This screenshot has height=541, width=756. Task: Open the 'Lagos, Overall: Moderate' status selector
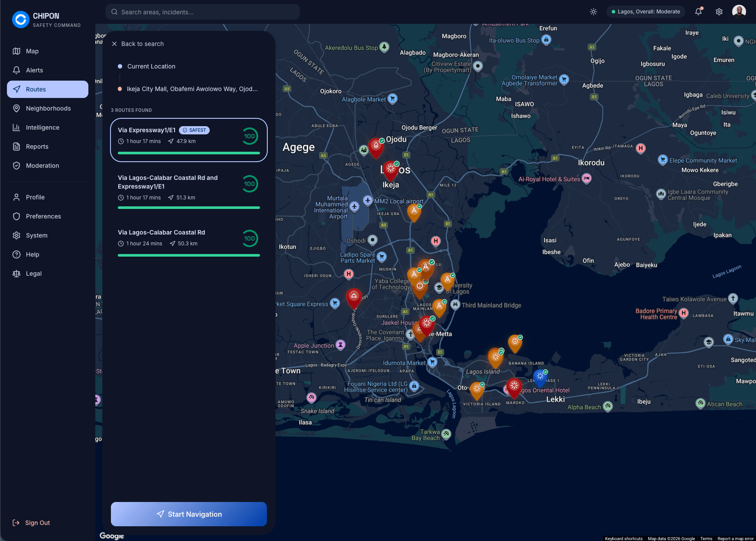pos(646,12)
